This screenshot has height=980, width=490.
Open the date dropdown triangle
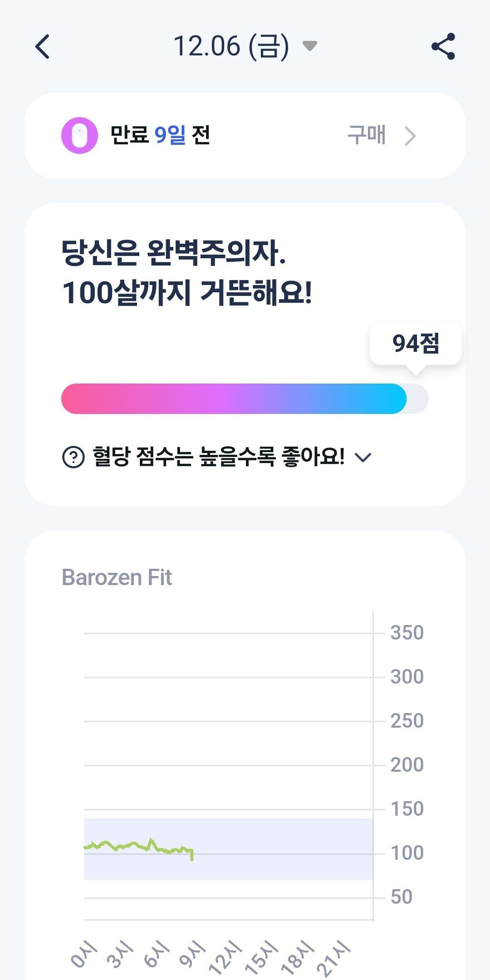[x=309, y=46]
